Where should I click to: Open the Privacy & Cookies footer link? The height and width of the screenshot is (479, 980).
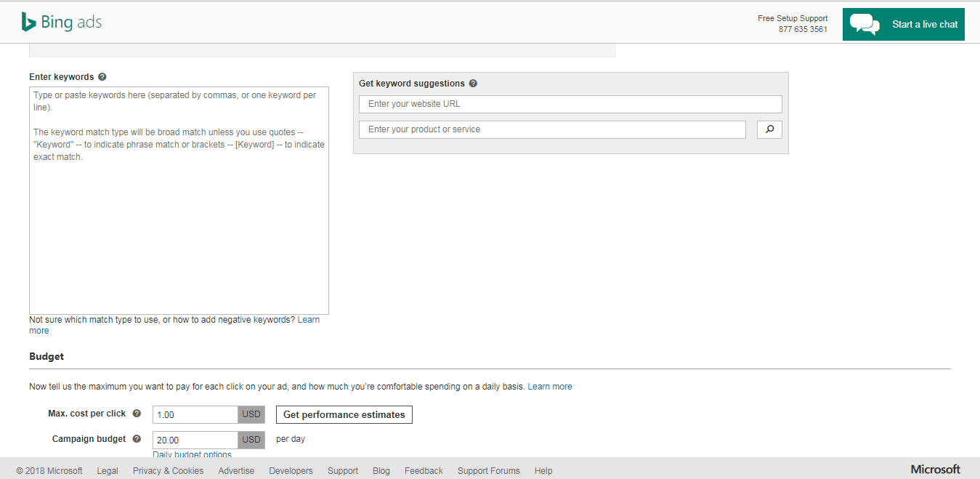pos(168,471)
